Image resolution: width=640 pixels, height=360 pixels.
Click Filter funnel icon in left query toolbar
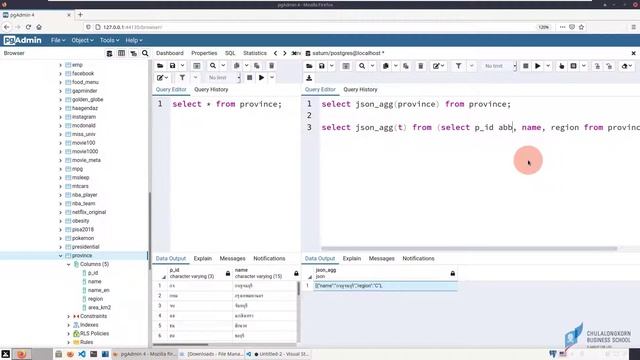coord(182,78)
